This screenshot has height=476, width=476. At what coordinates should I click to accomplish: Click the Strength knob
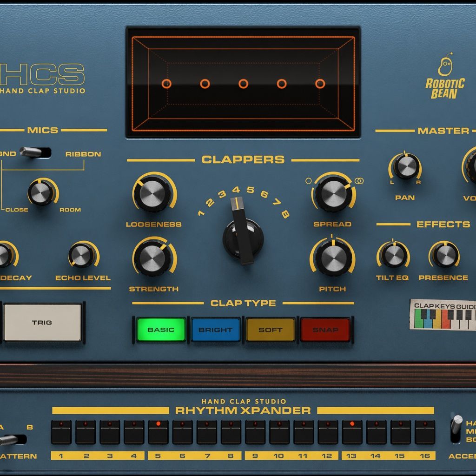point(152,259)
